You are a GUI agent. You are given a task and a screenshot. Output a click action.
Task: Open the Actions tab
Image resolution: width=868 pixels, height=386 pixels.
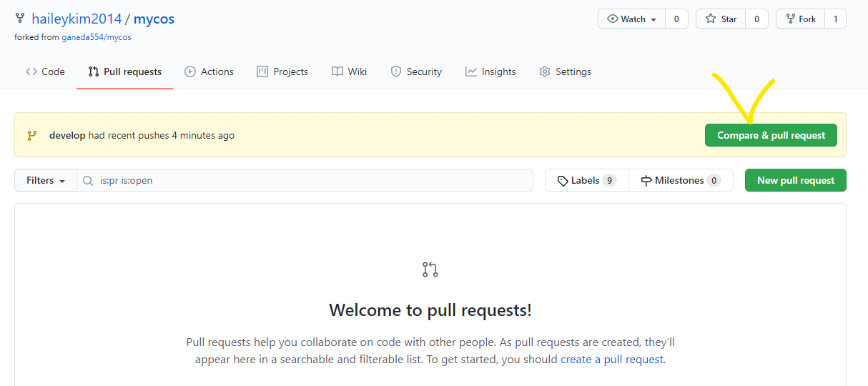(x=209, y=71)
